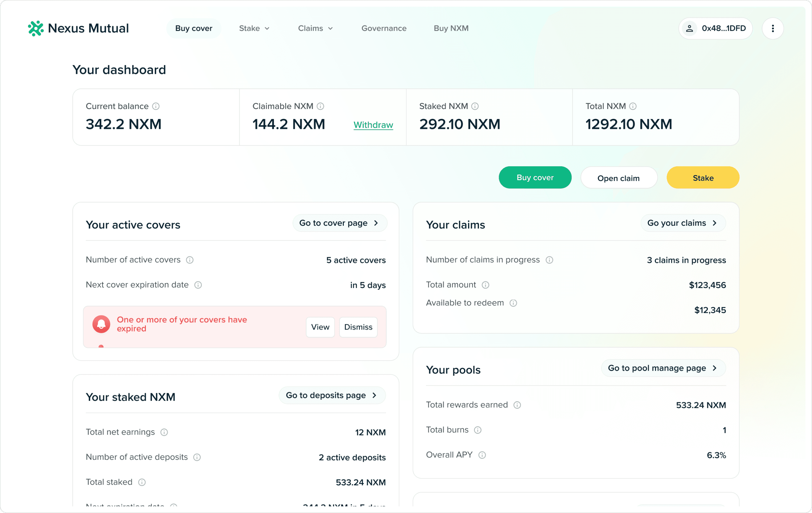Open Go to pool manage page
This screenshot has height=513, width=812.
pyautogui.click(x=663, y=368)
